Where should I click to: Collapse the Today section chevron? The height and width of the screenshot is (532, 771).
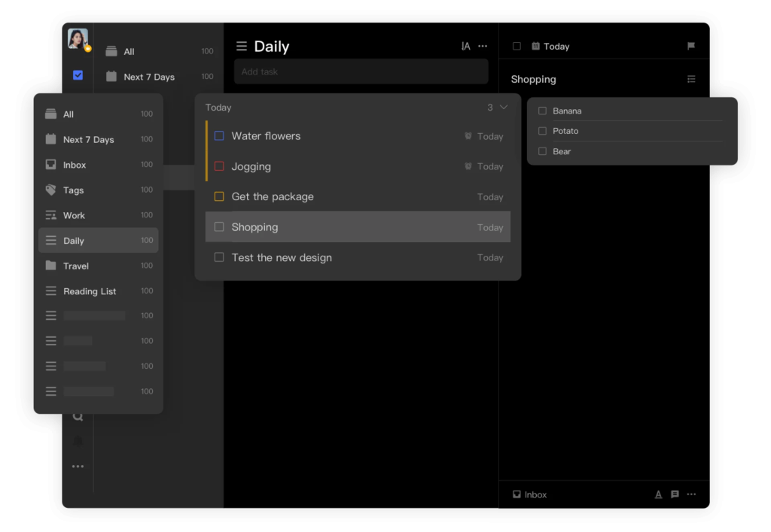point(504,108)
